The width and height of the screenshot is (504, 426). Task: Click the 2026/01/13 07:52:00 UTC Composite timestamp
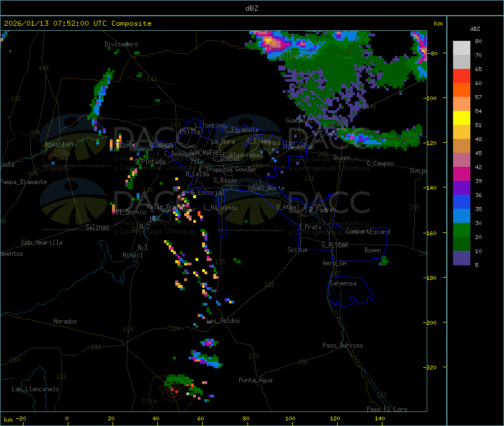[x=77, y=24]
